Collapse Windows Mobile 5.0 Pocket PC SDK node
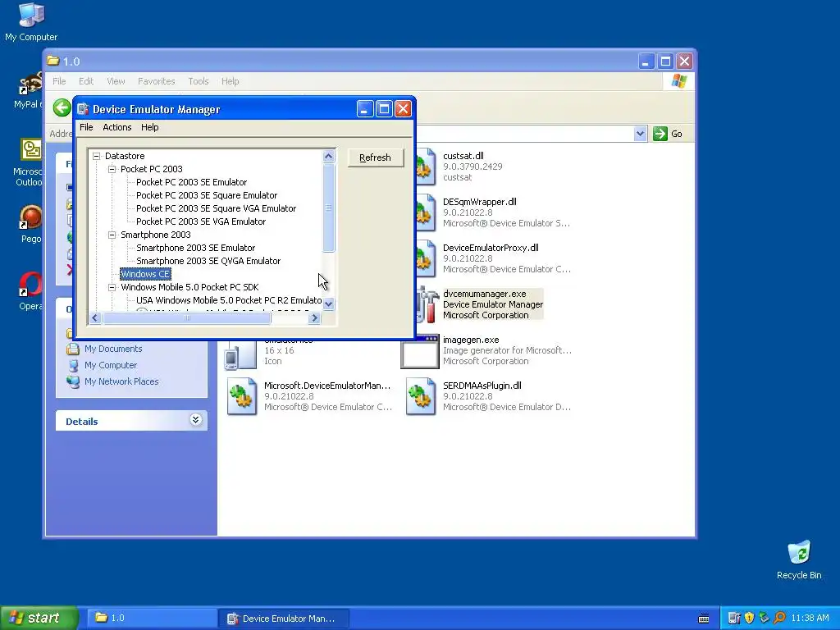The height and width of the screenshot is (630, 840). pos(112,287)
